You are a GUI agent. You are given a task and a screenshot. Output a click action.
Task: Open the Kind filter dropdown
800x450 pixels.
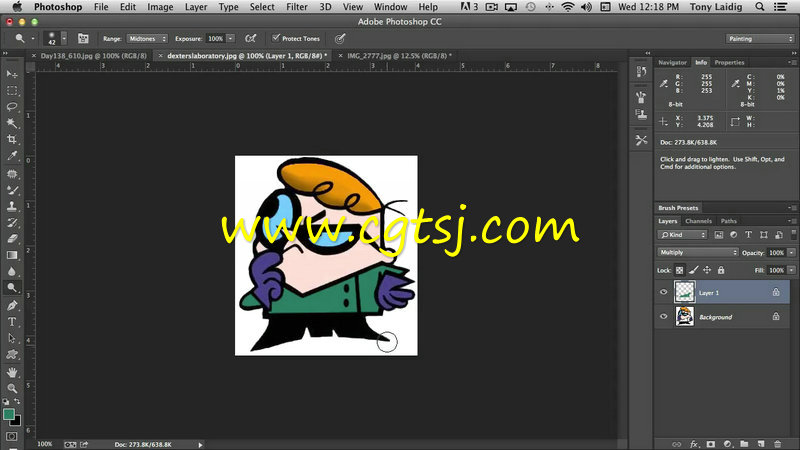click(682, 235)
